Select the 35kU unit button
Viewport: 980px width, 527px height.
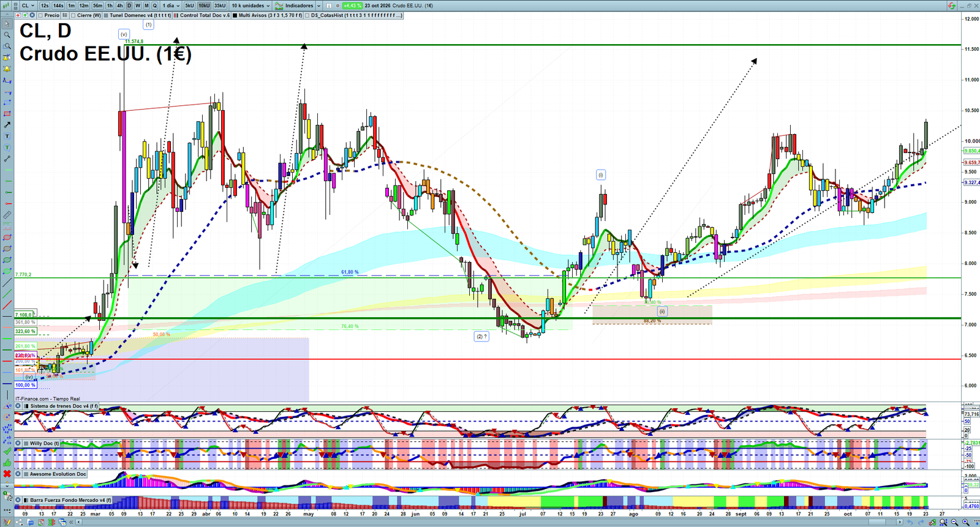tap(220, 6)
